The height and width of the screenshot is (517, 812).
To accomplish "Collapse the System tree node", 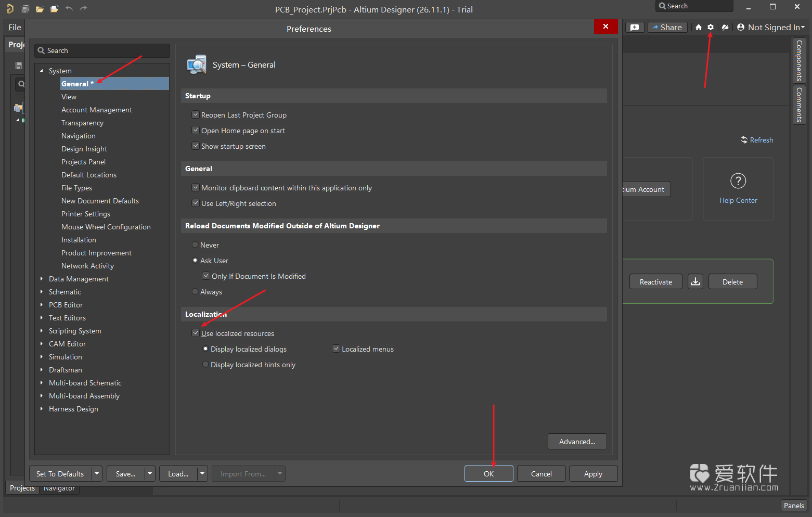I will [x=42, y=71].
